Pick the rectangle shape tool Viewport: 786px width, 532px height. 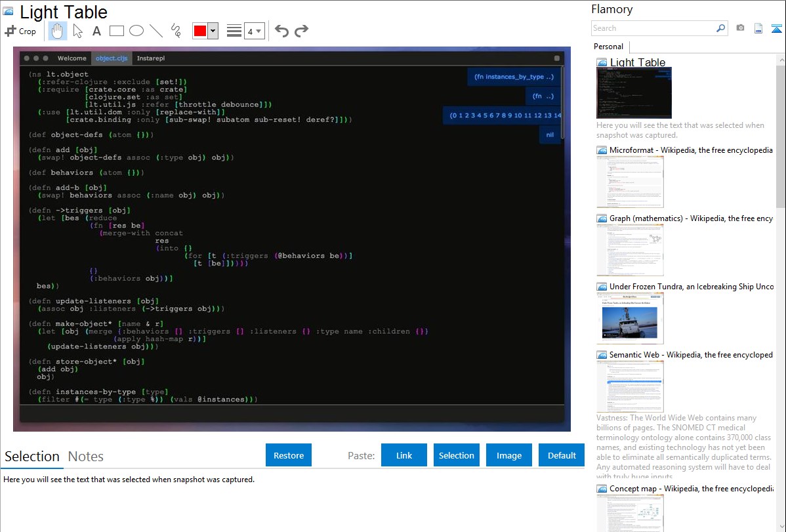point(117,31)
